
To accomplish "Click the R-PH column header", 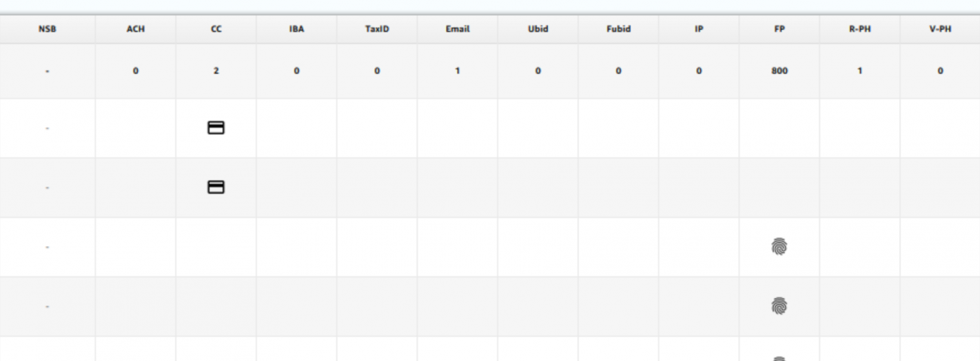I will [x=859, y=30].
